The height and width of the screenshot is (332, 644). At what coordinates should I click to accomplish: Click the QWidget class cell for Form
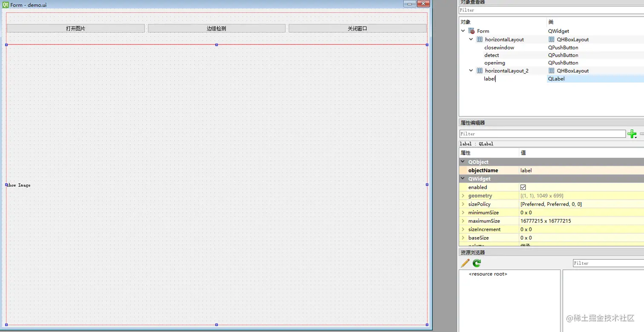(x=558, y=31)
